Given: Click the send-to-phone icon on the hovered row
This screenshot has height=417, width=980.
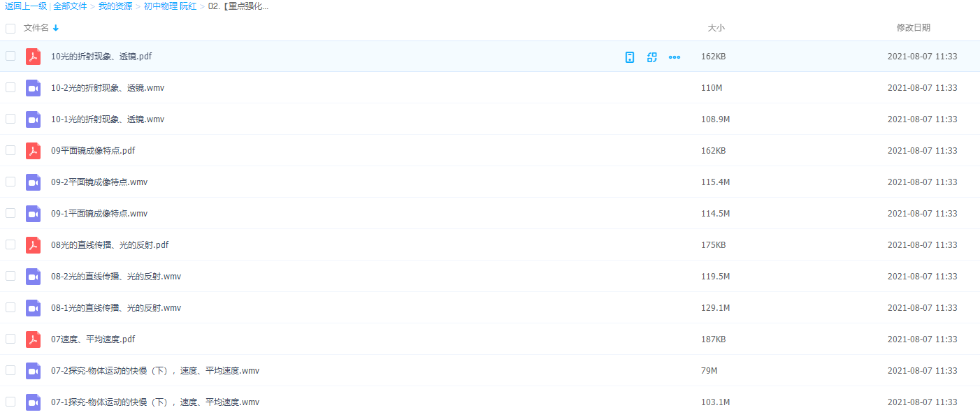Looking at the screenshot, I should (x=630, y=57).
